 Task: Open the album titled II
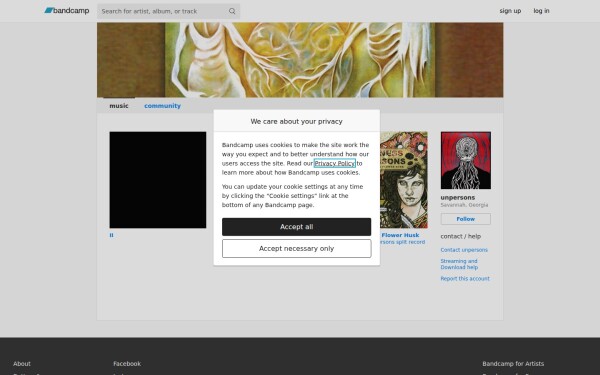pyautogui.click(x=111, y=235)
